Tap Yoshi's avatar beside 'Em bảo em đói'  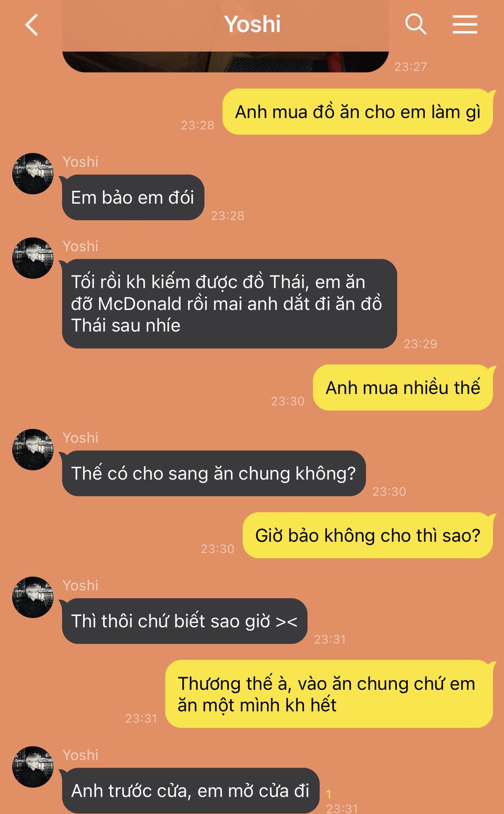click(33, 174)
